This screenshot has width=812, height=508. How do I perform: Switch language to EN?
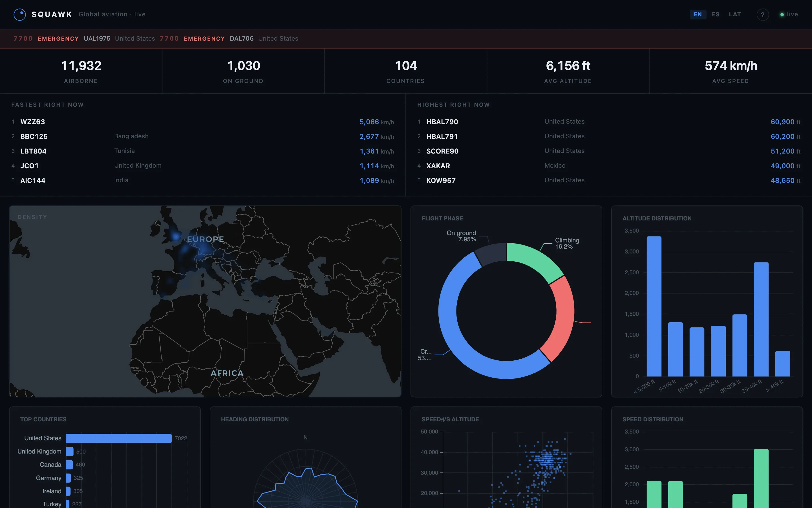[698, 14]
